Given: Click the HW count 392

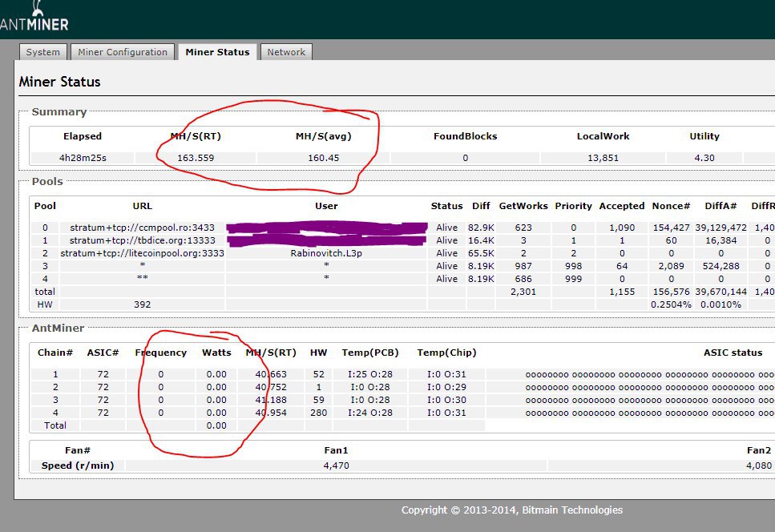Looking at the screenshot, I should click(x=143, y=304).
